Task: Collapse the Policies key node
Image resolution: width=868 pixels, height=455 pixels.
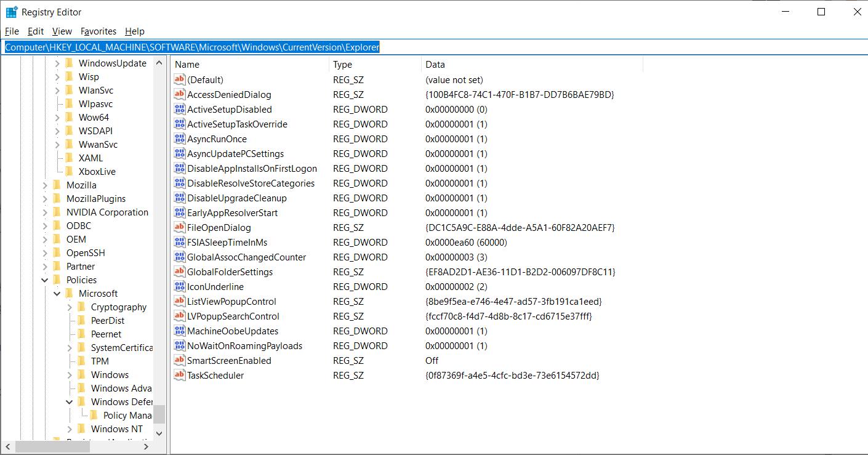Action: [x=45, y=280]
